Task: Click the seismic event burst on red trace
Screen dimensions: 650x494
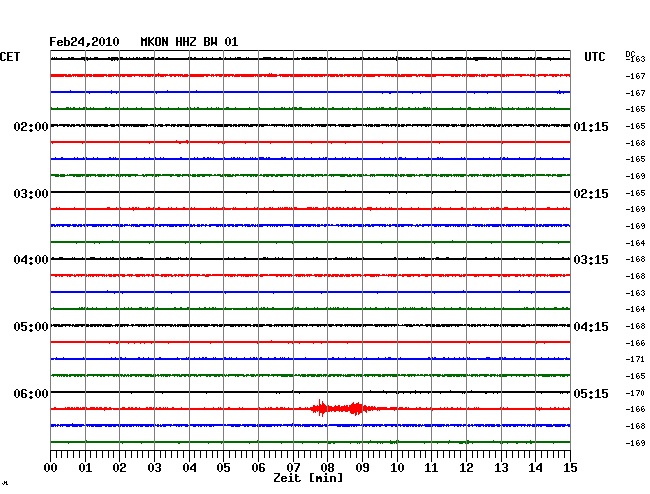Action: (x=344, y=409)
